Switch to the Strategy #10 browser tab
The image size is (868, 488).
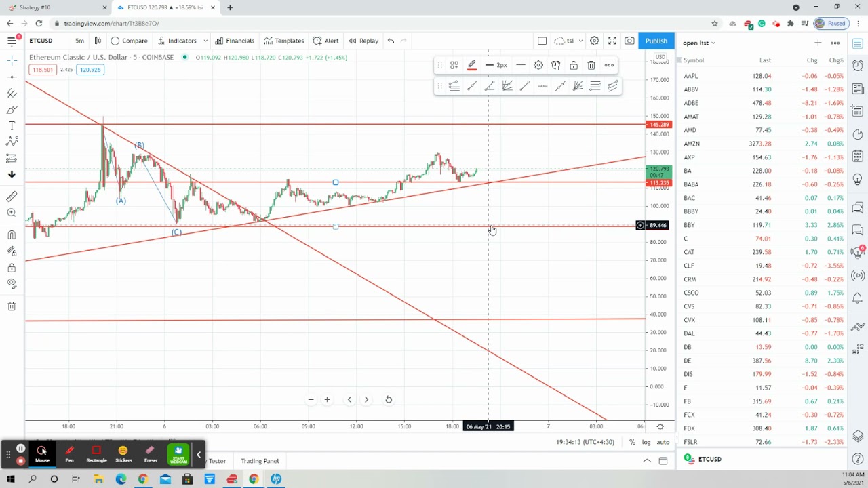point(56,7)
